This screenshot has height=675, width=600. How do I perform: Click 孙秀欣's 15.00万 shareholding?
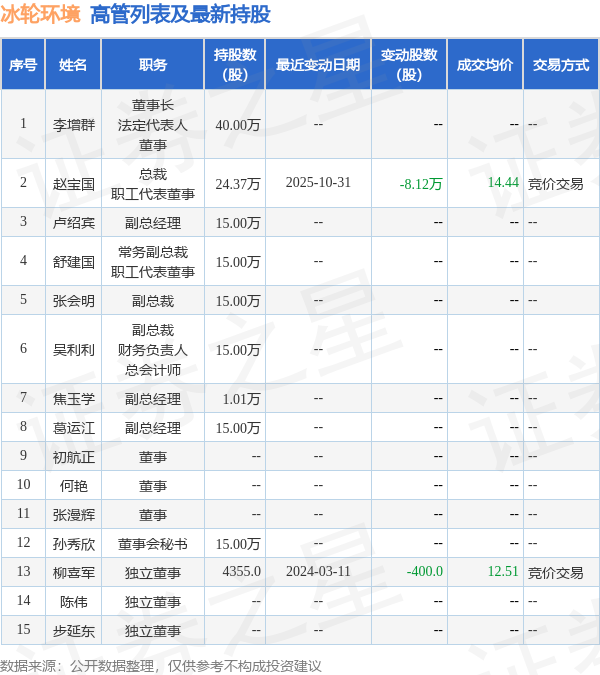point(238,544)
